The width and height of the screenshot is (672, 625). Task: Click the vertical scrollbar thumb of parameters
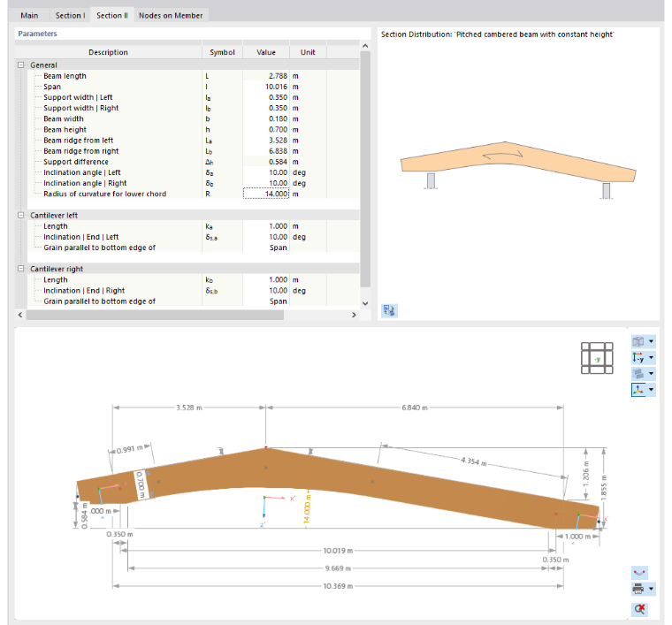pyautogui.click(x=365, y=169)
